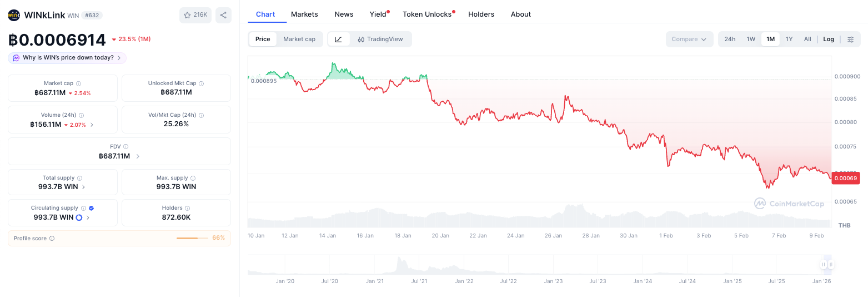Click the Profile score progress bar

coord(192,238)
